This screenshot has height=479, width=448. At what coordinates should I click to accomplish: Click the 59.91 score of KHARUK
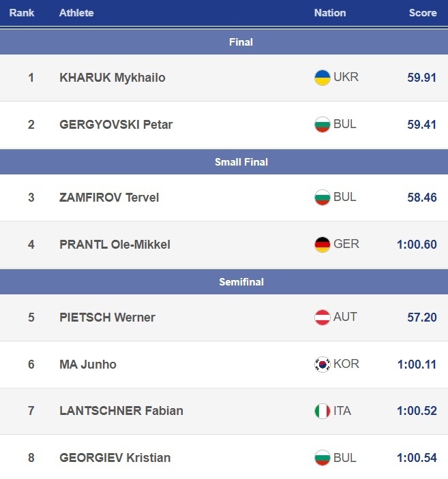click(421, 78)
